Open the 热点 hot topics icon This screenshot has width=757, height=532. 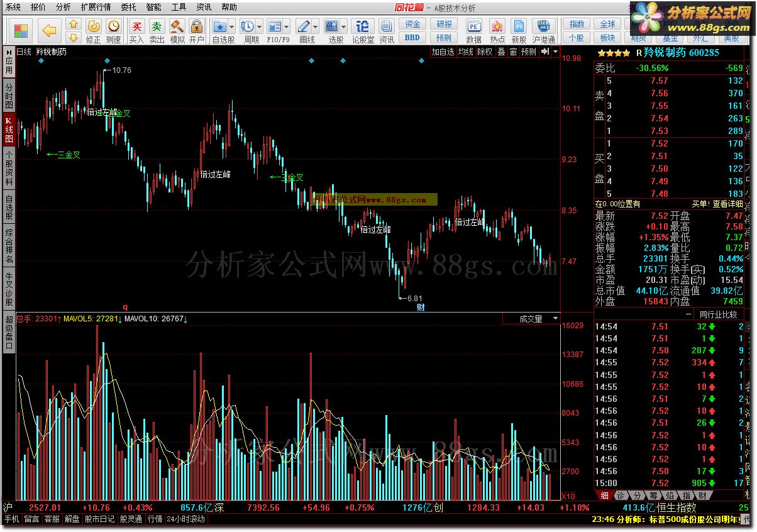(x=497, y=31)
